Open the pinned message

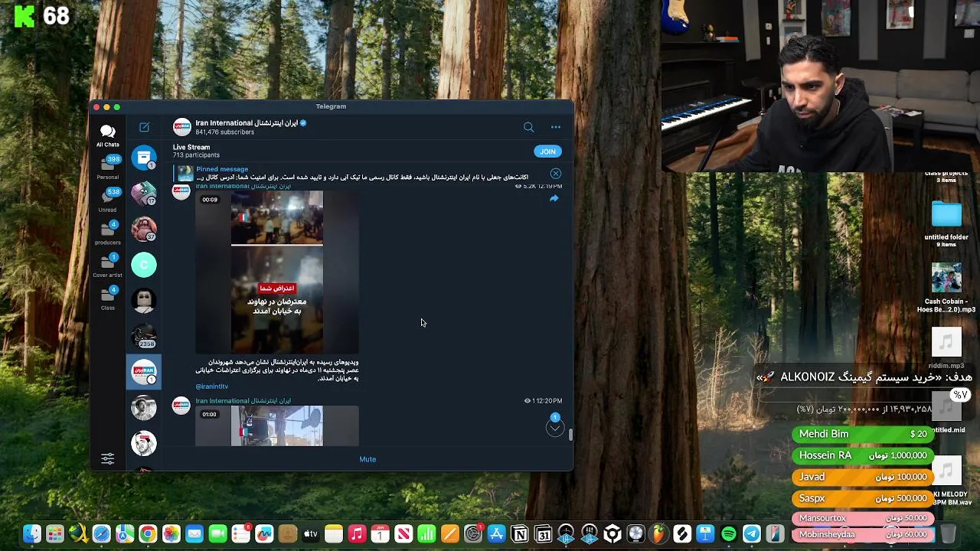[x=361, y=174]
